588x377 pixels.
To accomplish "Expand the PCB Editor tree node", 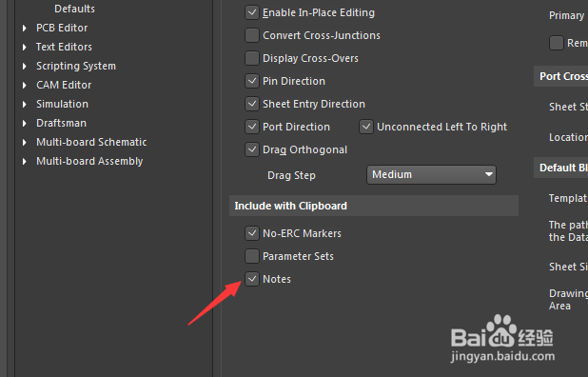I will point(25,29).
